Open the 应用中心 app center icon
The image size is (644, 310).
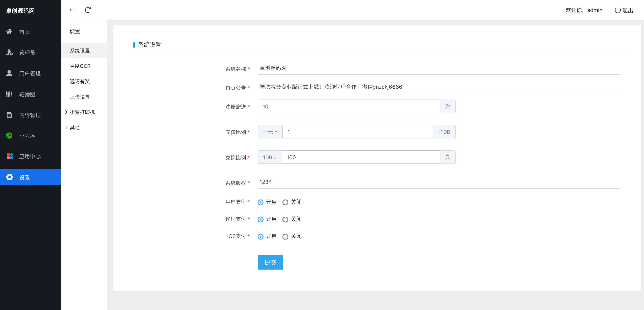tap(9, 156)
